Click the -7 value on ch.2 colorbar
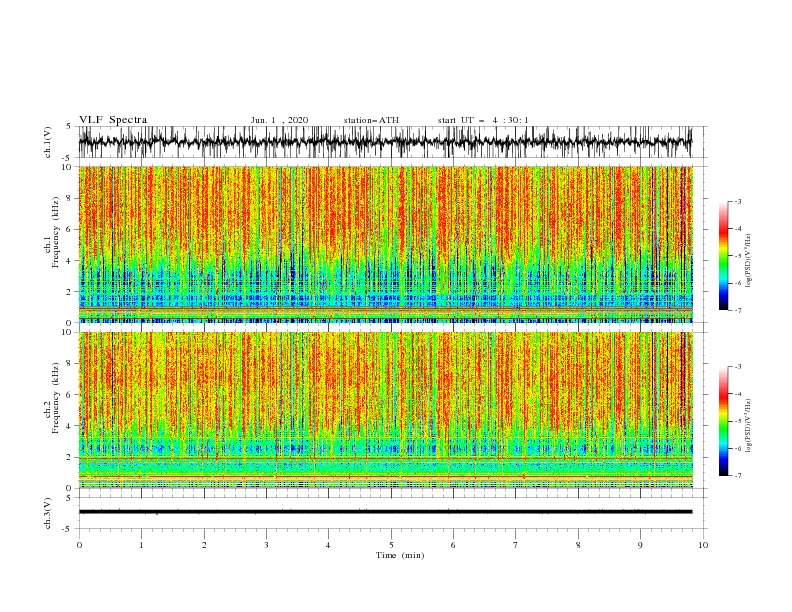 737,476
